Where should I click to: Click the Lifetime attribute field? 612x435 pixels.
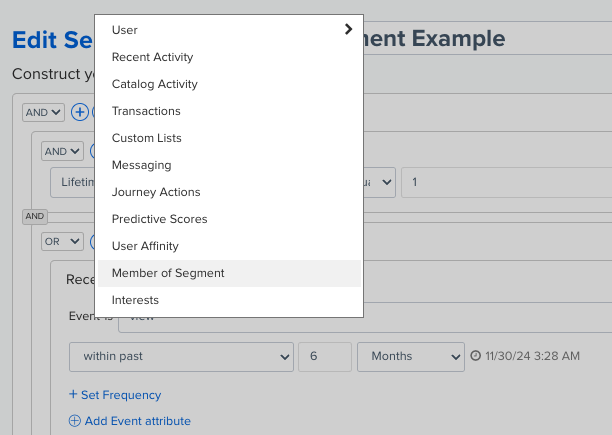[73, 182]
